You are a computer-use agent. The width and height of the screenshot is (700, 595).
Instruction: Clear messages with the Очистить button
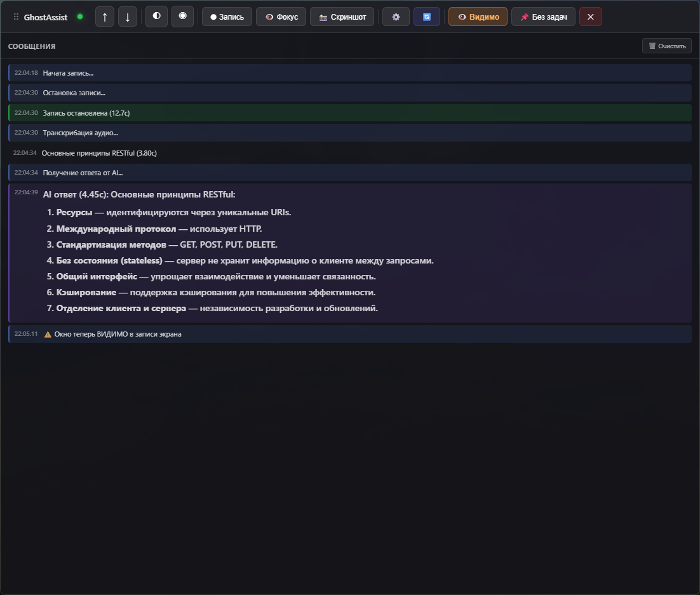[666, 46]
